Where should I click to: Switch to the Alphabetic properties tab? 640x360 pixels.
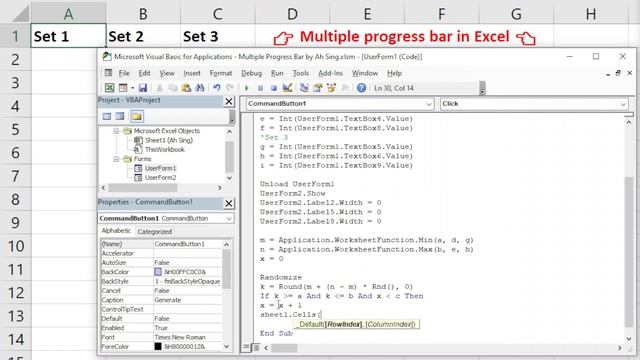tap(116, 231)
